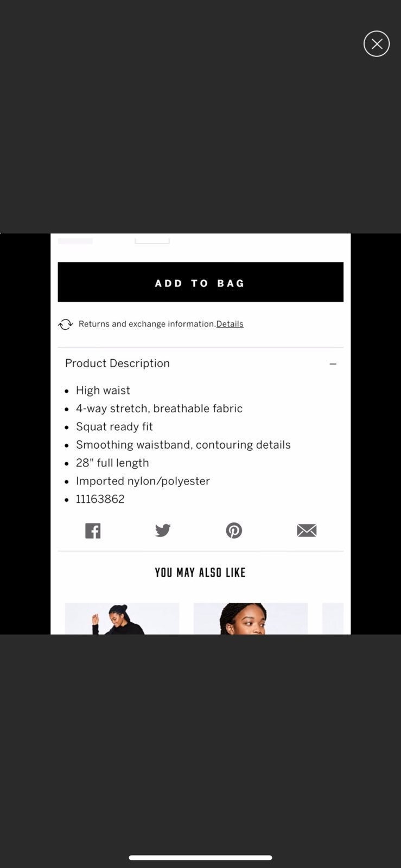This screenshot has height=868, width=401.
Task: Pin product on Pinterest
Action: coord(234,530)
